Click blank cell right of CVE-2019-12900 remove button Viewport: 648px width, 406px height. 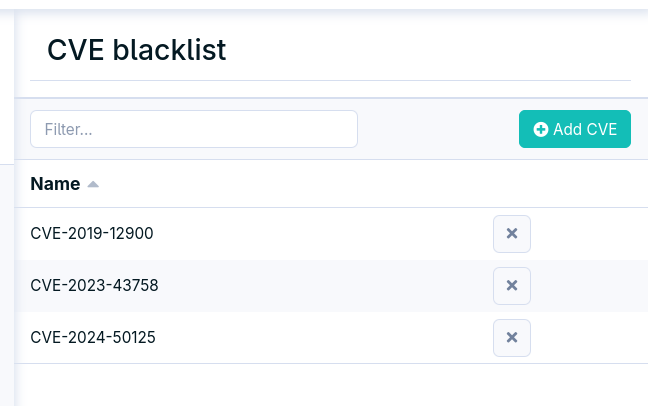pos(589,234)
